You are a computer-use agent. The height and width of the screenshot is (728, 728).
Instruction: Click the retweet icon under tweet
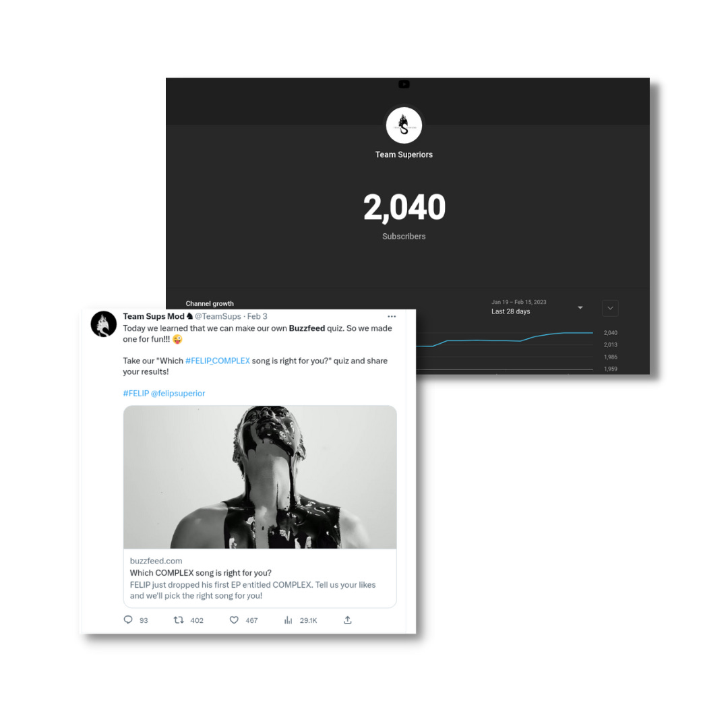[179, 620]
